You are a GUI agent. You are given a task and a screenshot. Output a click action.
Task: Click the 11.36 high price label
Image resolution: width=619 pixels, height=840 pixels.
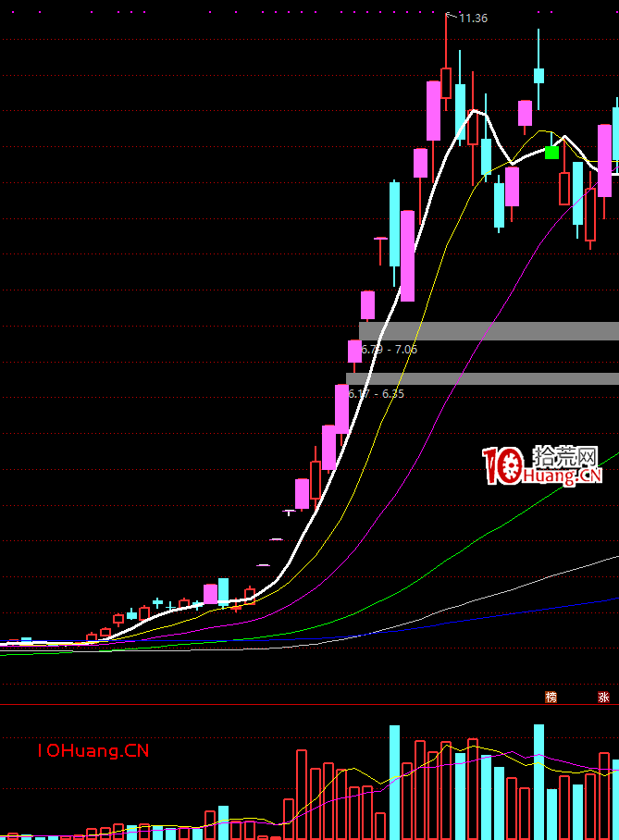[x=473, y=19]
